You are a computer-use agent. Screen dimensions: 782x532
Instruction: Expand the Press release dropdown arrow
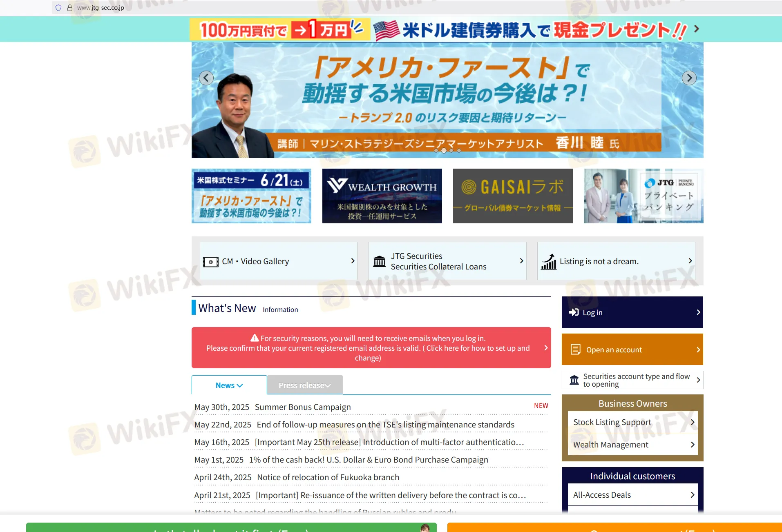[328, 385]
